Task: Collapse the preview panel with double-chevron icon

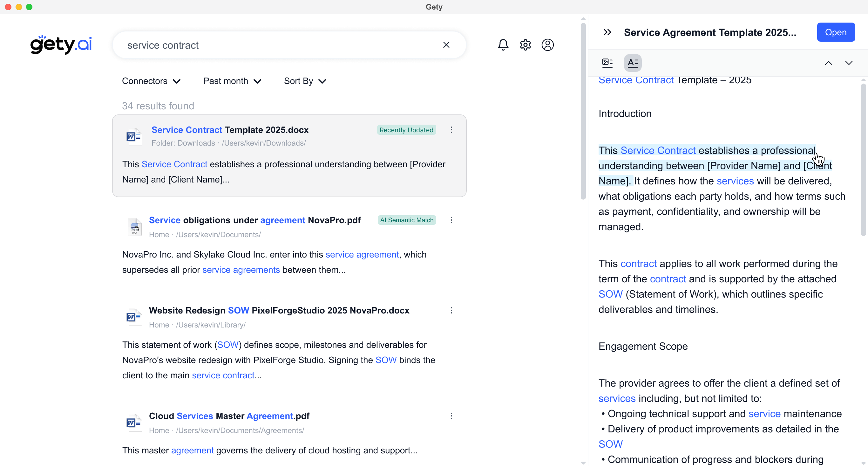Action: pyautogui.click(x=607, y=32)
